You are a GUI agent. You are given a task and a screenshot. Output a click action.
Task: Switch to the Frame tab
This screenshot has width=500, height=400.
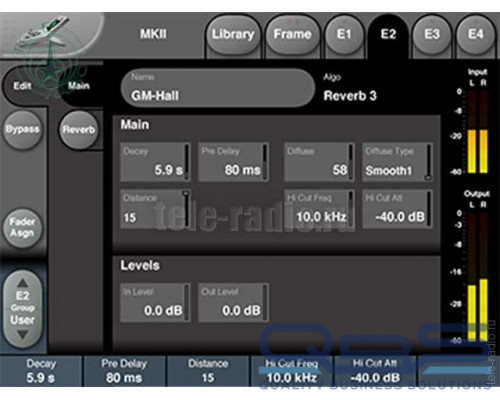pos(292,35)
